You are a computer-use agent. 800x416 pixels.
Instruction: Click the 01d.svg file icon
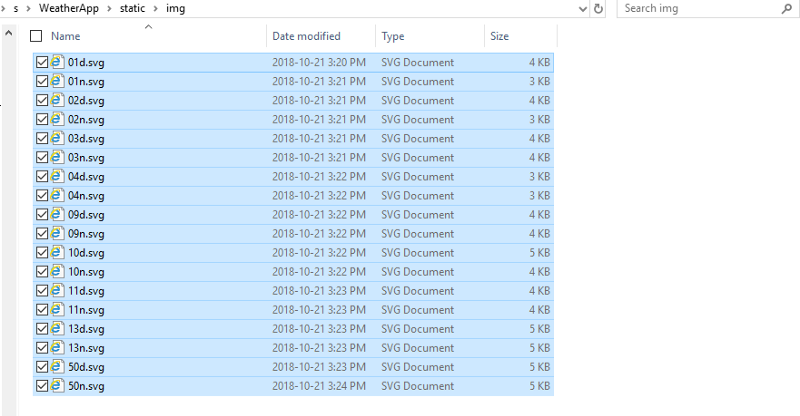pos(58,62)
